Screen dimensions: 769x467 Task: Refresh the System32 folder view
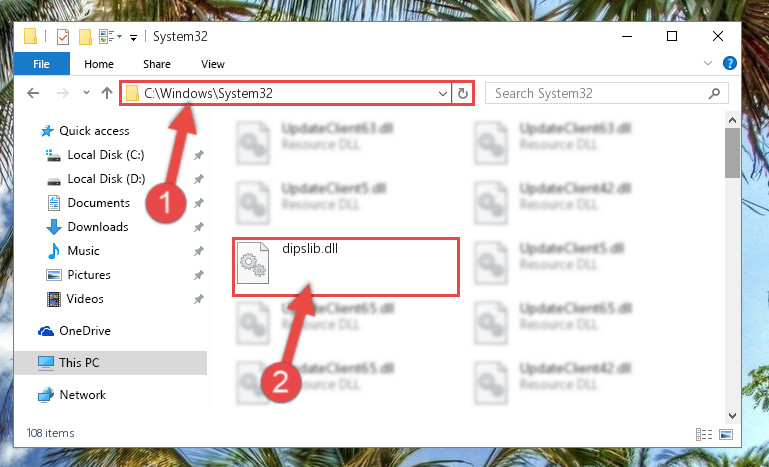[462, 93]
